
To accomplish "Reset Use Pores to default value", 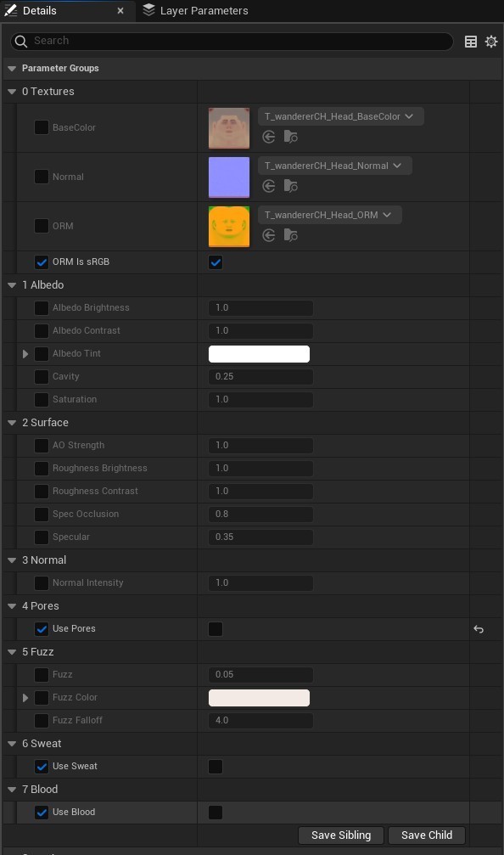I will click(479, 629).
